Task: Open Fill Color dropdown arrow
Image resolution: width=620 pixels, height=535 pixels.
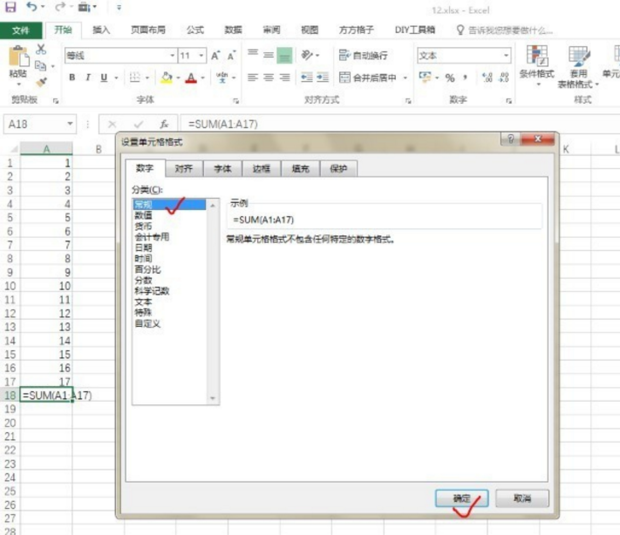Action: (178, 78)
